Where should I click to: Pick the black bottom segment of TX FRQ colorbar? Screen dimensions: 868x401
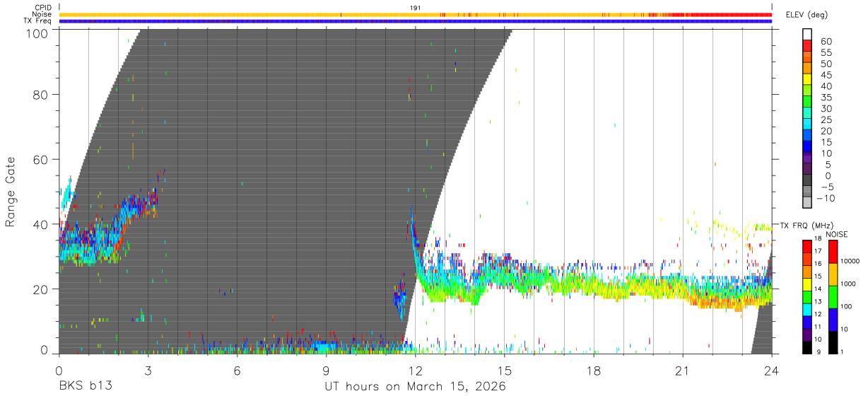click(x=807, y=347)
